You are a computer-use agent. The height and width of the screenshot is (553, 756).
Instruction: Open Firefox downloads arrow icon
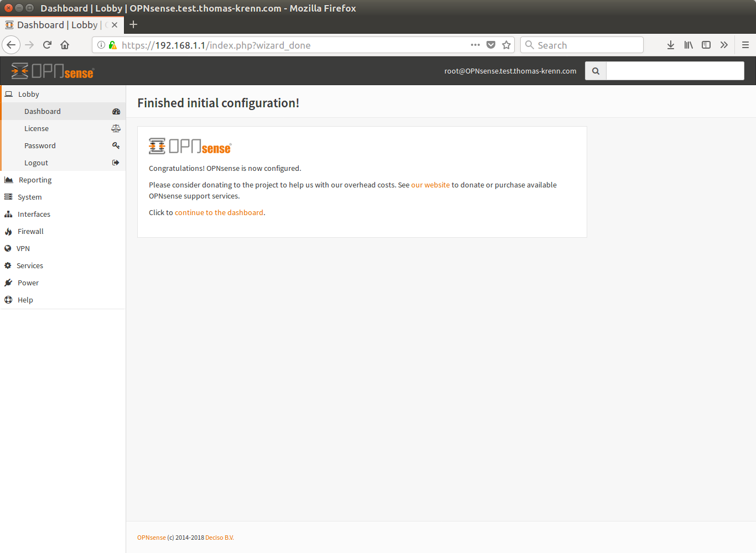pyautogui.click(x=671, y=45)
